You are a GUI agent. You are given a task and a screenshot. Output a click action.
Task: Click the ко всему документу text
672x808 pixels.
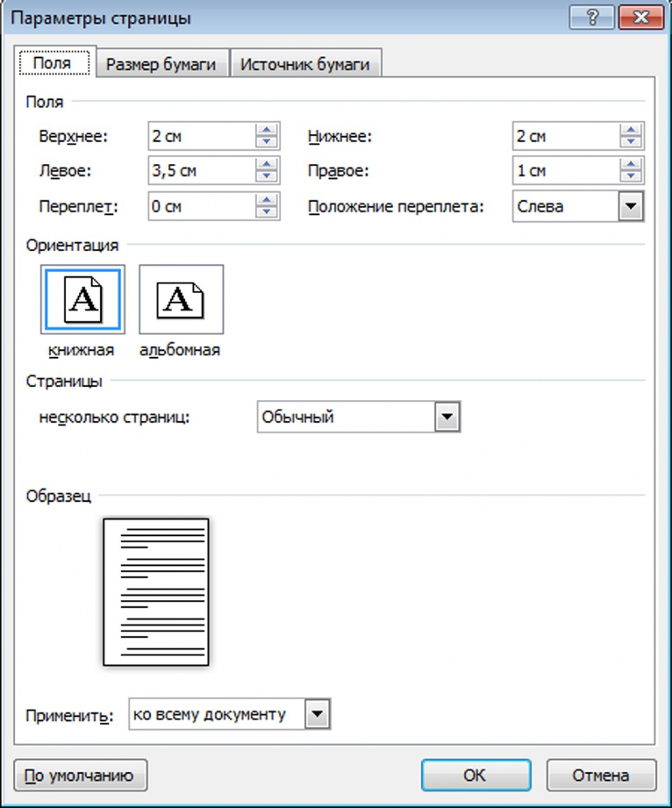tap(209, 714)
